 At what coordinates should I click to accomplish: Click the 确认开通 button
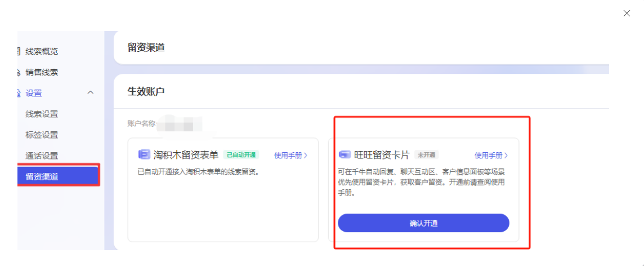[423, 223]
